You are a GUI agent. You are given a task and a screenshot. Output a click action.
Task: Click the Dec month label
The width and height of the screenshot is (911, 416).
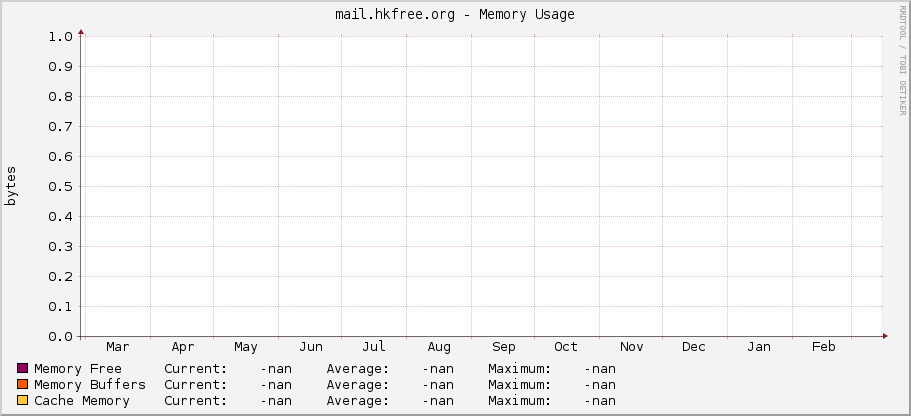point(694,347)
